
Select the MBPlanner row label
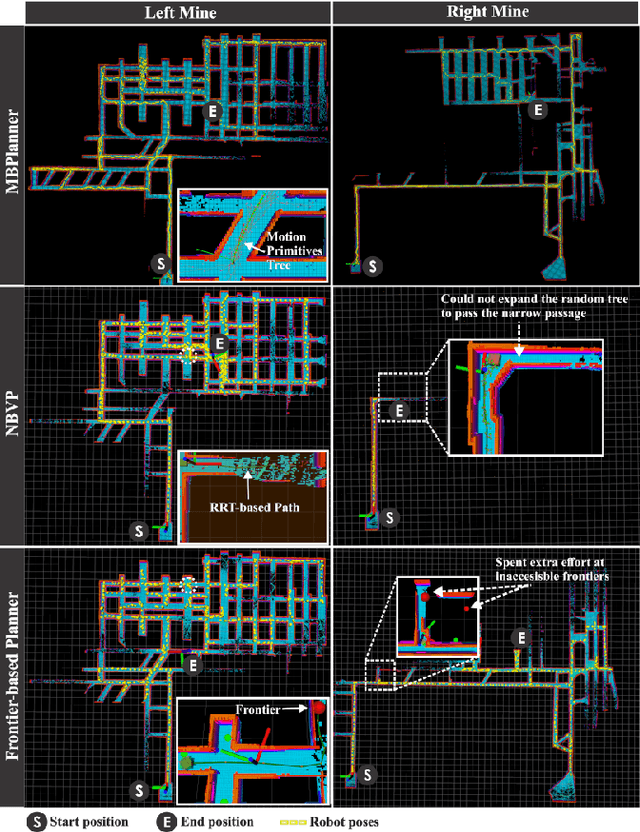(12, 151)
